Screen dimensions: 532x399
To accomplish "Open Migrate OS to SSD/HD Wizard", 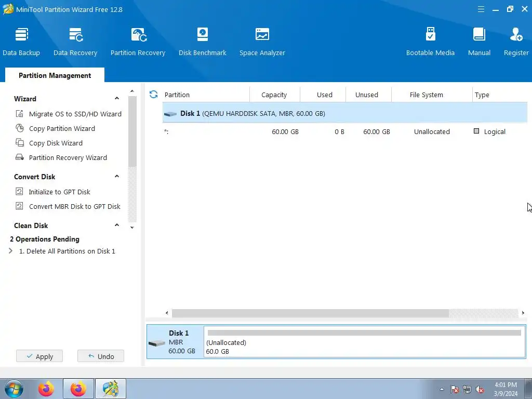I will pos(75,114).
